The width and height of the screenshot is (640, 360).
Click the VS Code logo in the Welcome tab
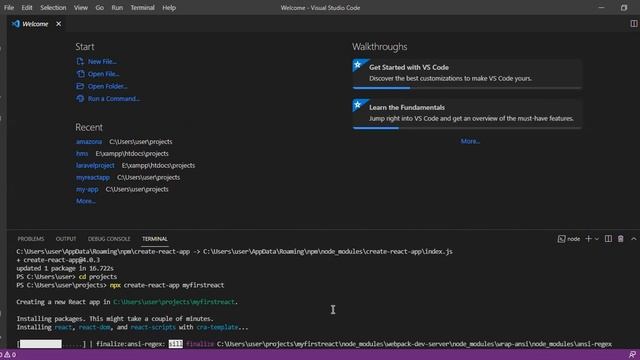click(x=16, y=24)
